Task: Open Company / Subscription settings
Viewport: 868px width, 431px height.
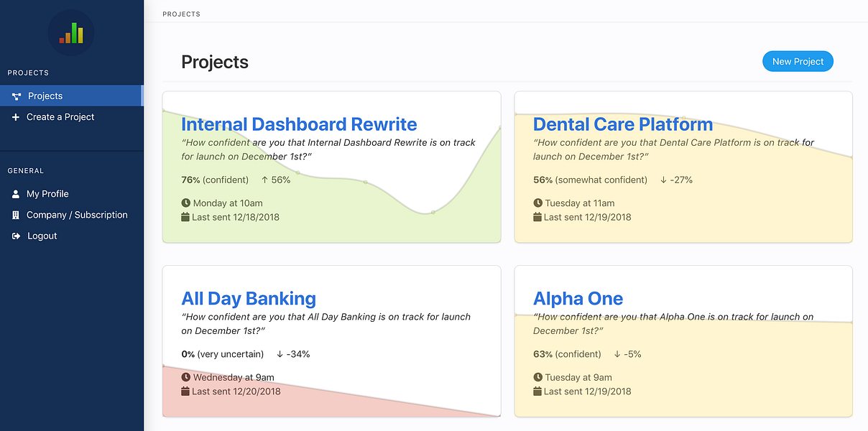Action: [77, 215]
